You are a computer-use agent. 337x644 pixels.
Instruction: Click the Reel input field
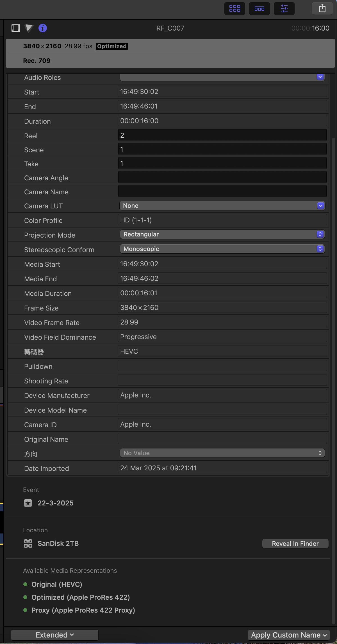[x=222, y=135]
